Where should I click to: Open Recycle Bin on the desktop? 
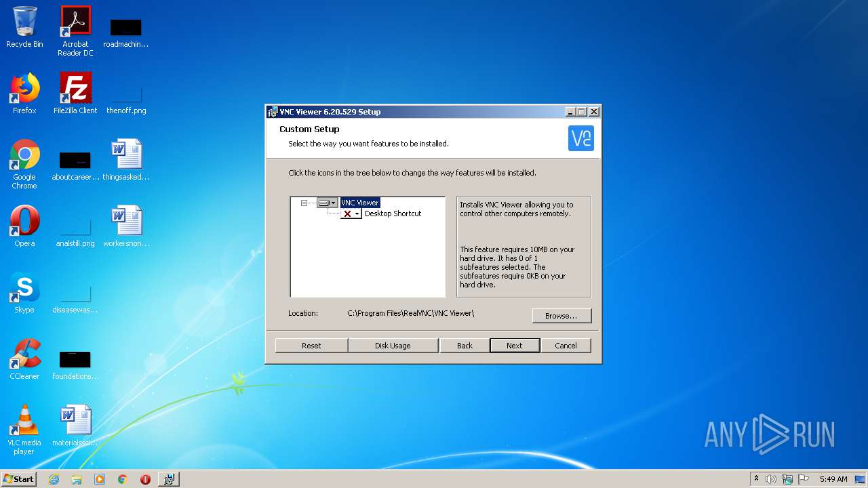pos(24,27)
